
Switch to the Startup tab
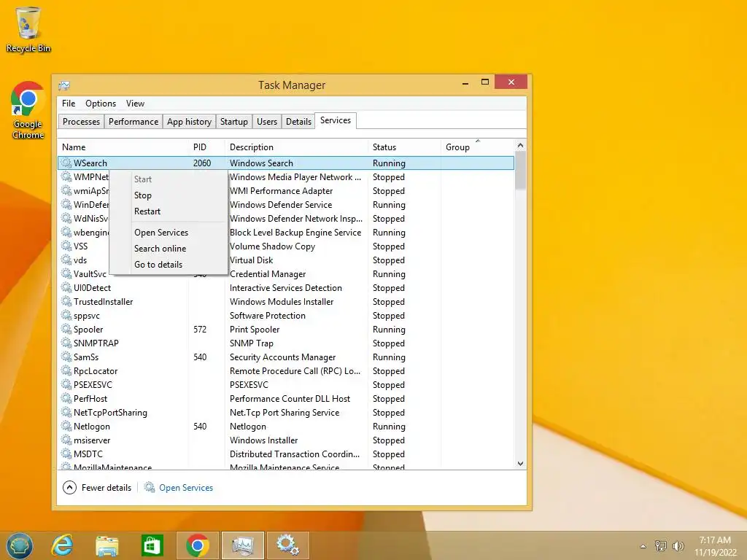(x=234, y=122)
